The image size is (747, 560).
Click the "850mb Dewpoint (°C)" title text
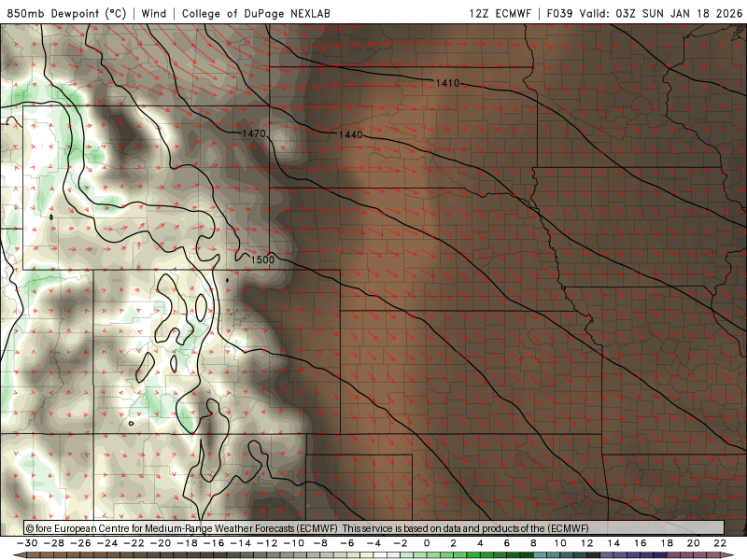pyautogui.click(x=66, y=13)
